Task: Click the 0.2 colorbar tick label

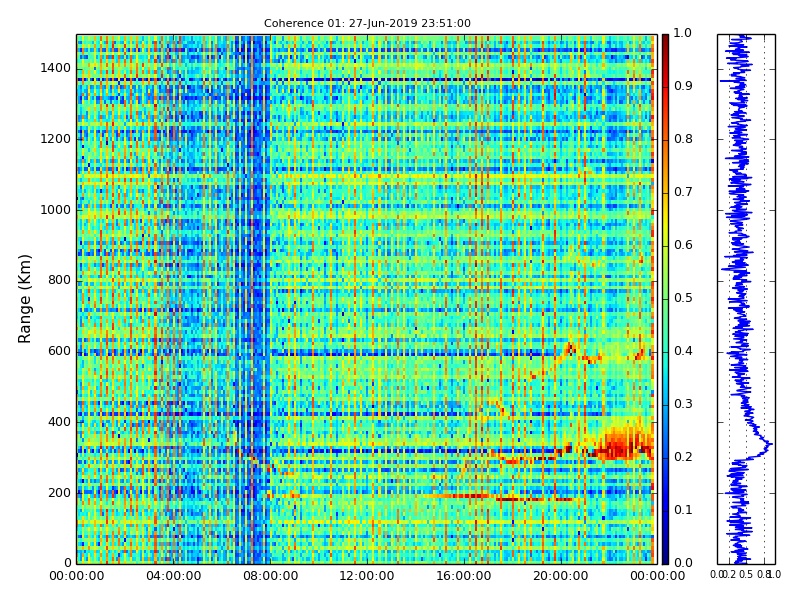Action: point(683,457)
